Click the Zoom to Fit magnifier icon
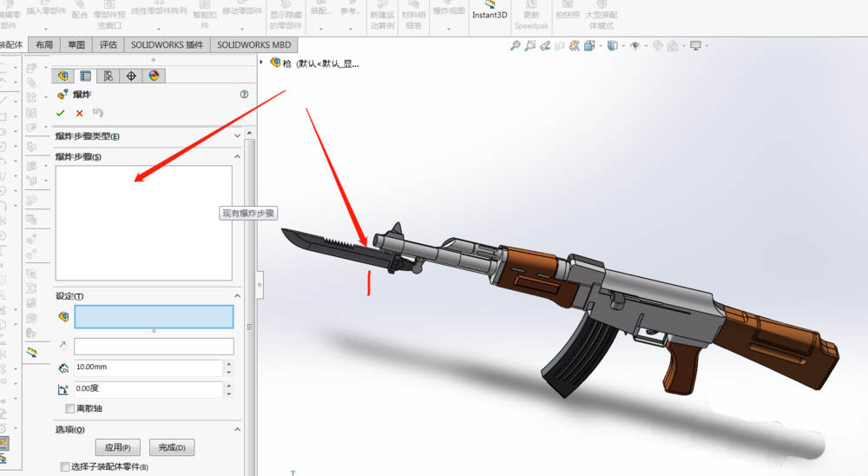868x476 pixels. (515, 46)
